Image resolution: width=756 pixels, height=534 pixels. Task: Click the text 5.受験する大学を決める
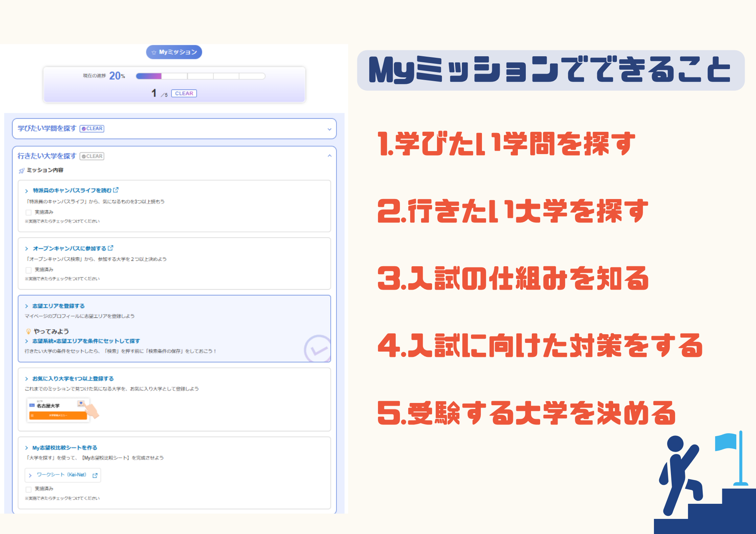coord(527,413)
